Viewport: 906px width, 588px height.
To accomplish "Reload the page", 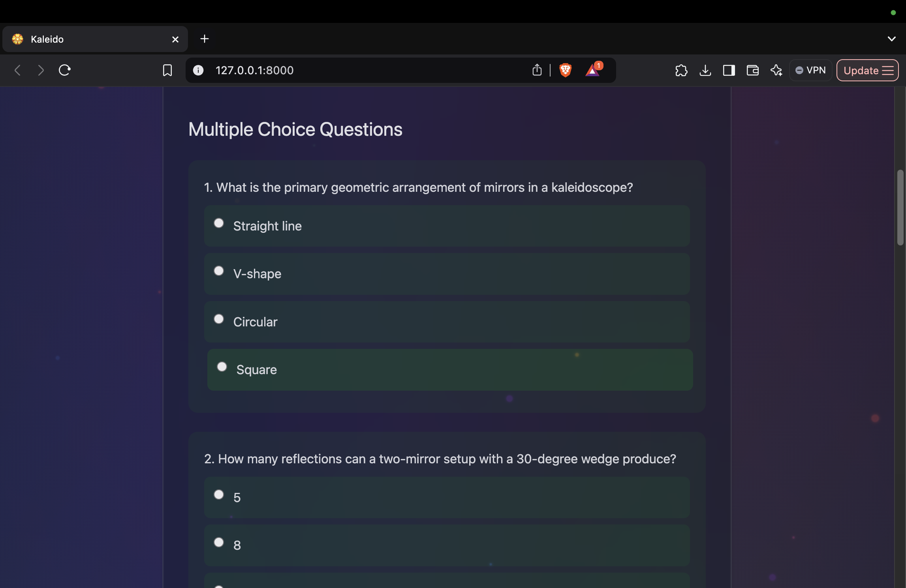I will click(x=64, y=70).
